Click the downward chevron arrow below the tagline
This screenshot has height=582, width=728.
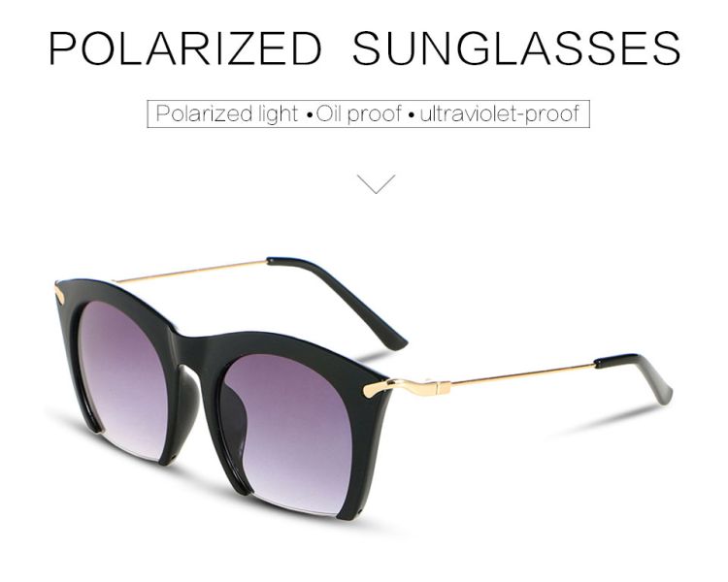pos(376,183)
